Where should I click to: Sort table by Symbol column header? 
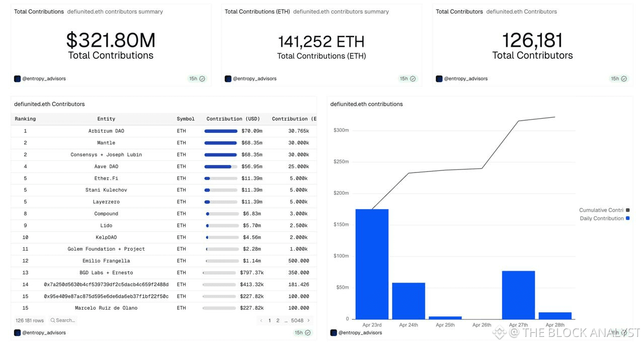coord(186,119)
